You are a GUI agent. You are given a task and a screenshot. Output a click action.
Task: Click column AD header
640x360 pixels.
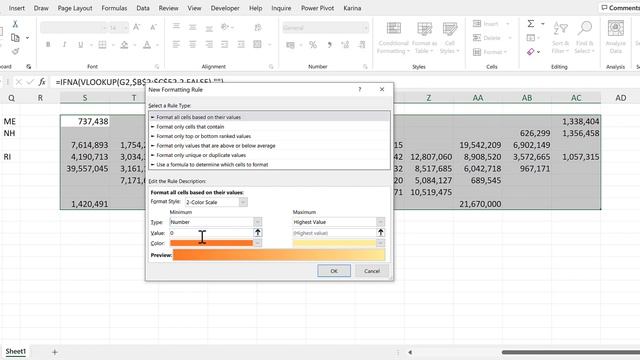tap(620, 98)
